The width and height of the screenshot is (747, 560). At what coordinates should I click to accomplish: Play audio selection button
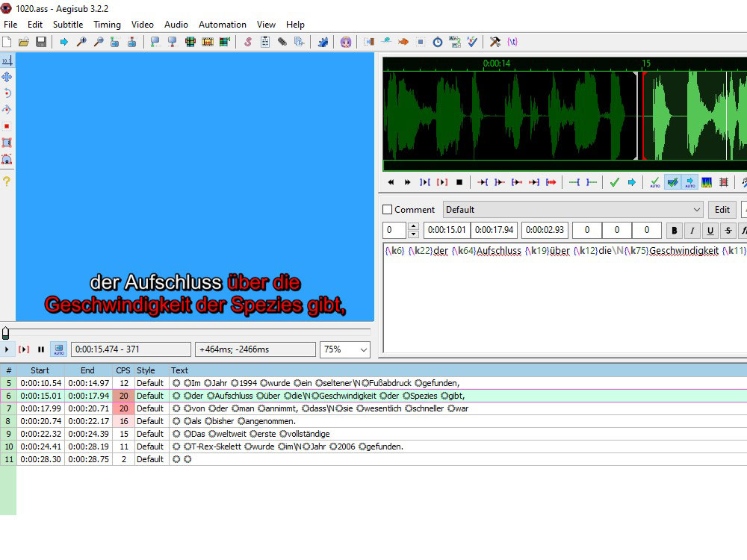[x=442, y=182]
